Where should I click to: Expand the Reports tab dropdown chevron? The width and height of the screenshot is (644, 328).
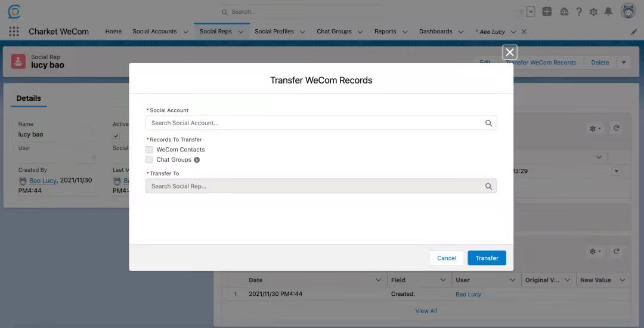click(x=405, y=32)
